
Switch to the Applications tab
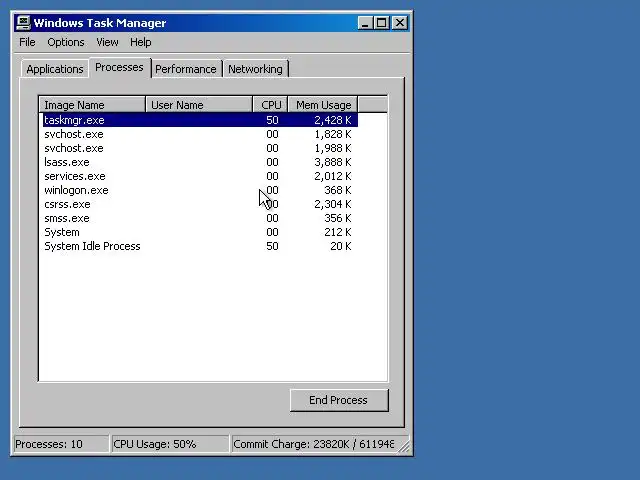(x=55, y=69)
